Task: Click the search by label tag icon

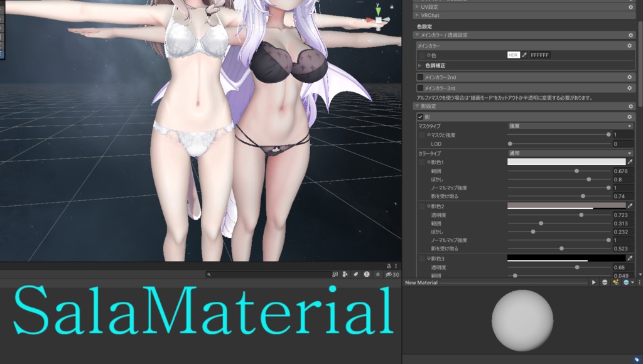Action: click(356, 274)
